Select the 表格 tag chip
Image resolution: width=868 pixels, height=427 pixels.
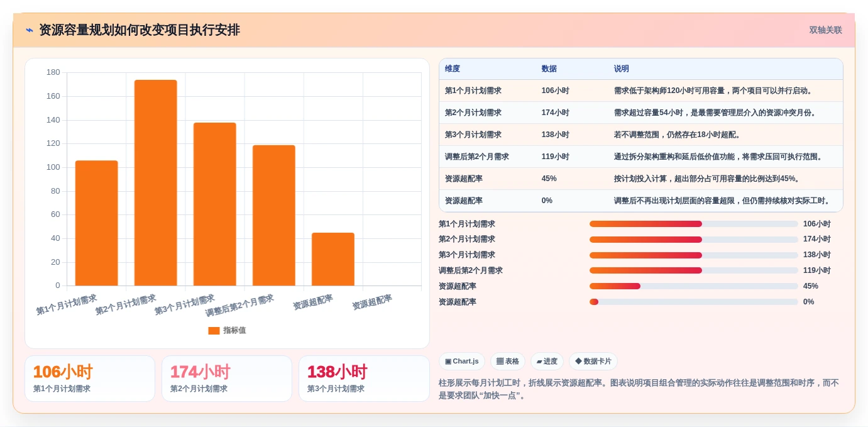pyautogui.click(x=508, y=361)
